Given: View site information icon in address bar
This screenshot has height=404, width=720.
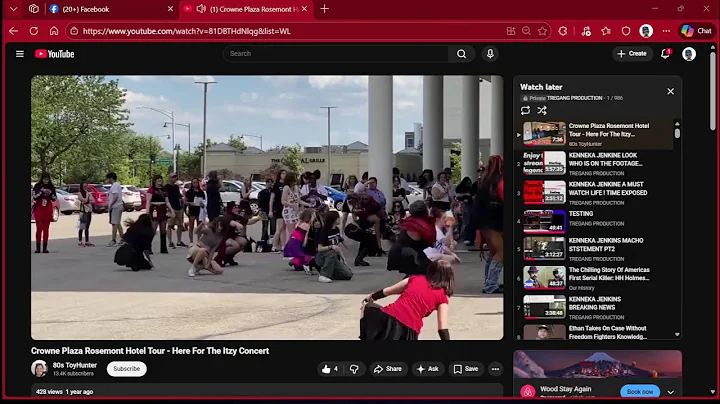Looking at the screenshot, I should 74,31.
